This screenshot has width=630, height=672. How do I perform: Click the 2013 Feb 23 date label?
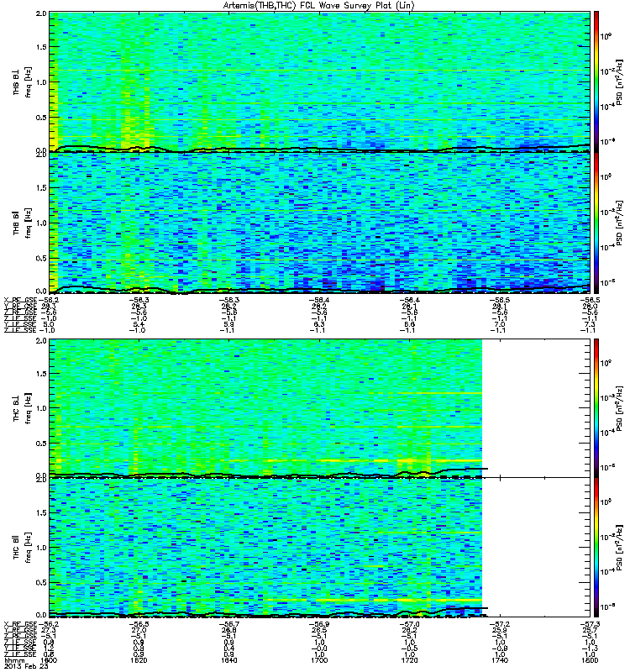click(26, 666)
